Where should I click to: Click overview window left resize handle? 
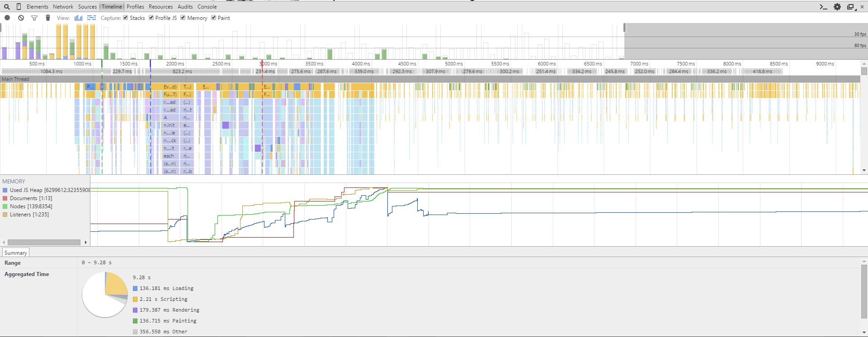(x=1, y=28)
